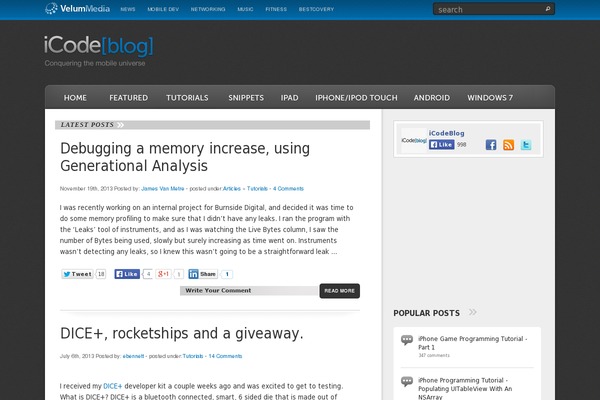Open author James Van Metre link
Viewport: 600px width, 400px height.
tap(163, 189)
